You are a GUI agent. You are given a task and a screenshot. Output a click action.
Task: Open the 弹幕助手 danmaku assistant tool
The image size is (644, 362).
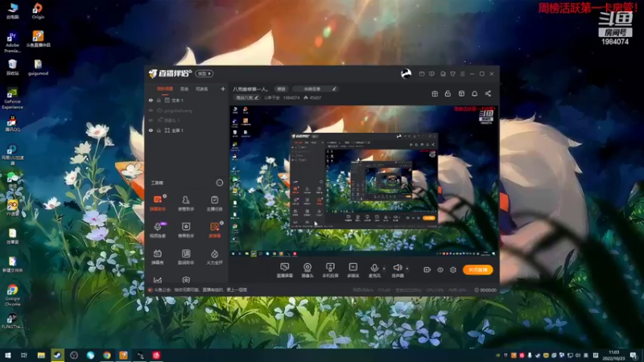(x=158, y=204)
